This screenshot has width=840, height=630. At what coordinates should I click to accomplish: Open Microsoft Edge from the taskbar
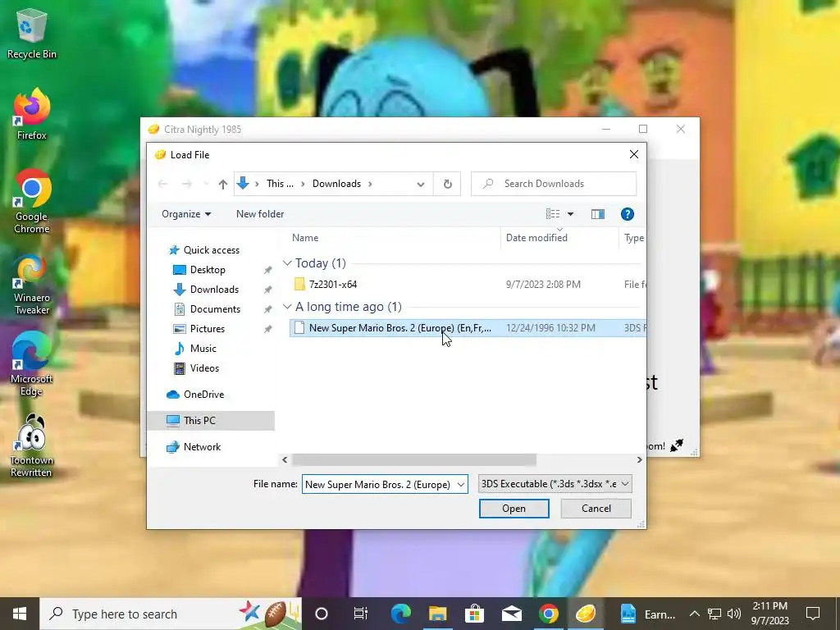(400, 614)
